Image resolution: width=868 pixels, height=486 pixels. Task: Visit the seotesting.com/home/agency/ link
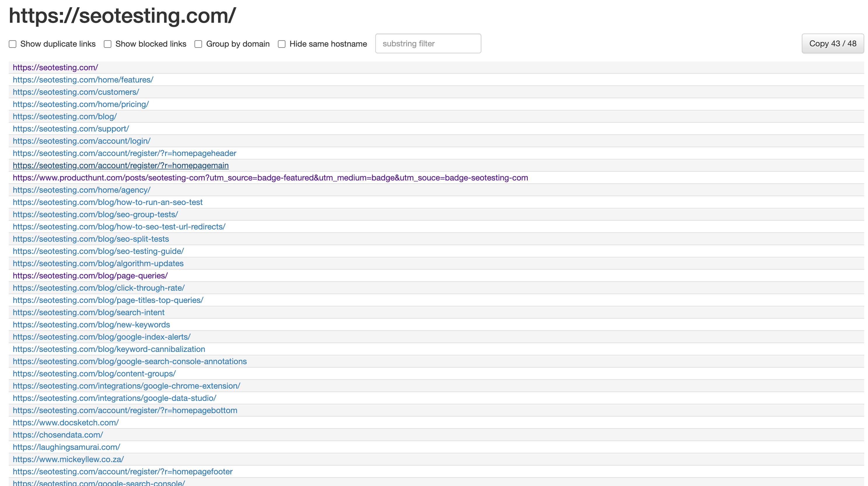pyautogui.click(x=82, y=190)
